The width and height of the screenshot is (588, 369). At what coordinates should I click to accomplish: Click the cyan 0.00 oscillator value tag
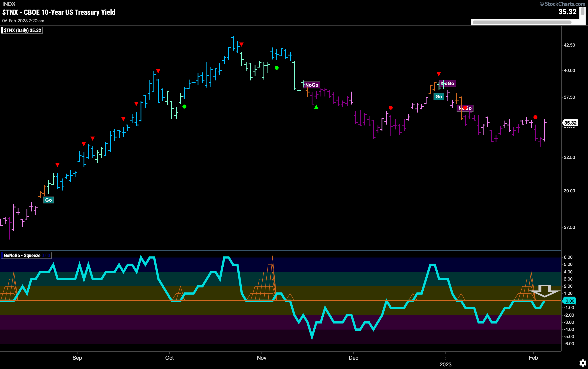tap(569, 301)
